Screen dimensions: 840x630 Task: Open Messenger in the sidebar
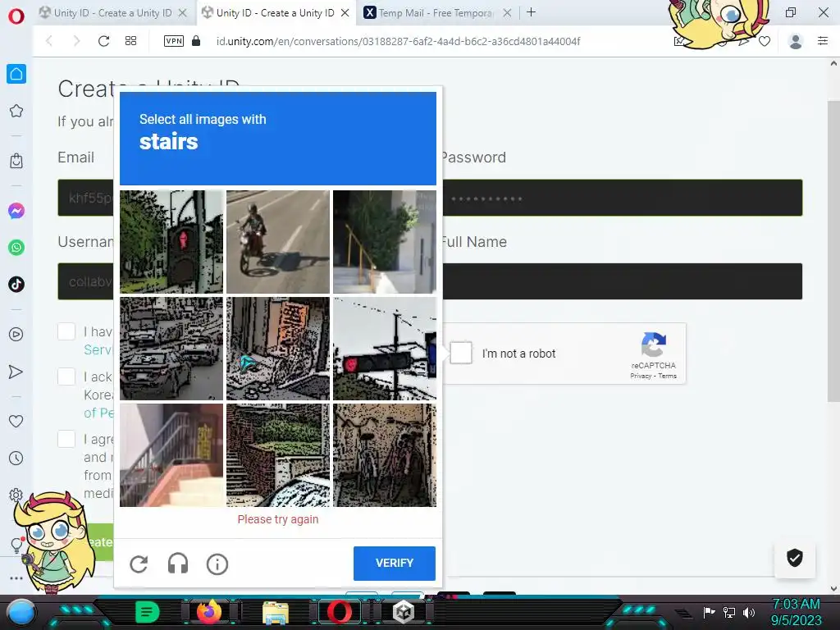[16, 211]
